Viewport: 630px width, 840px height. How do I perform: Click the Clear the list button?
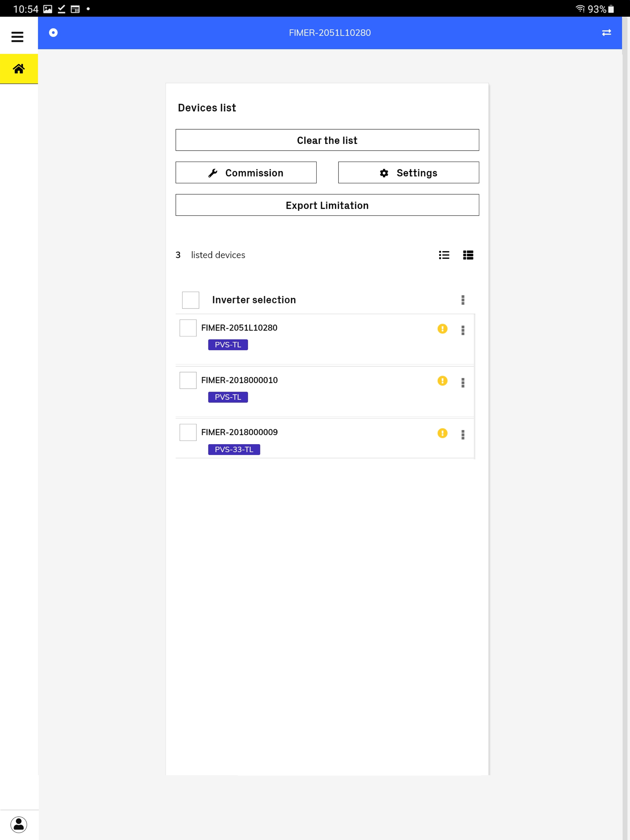pos(327,140)
